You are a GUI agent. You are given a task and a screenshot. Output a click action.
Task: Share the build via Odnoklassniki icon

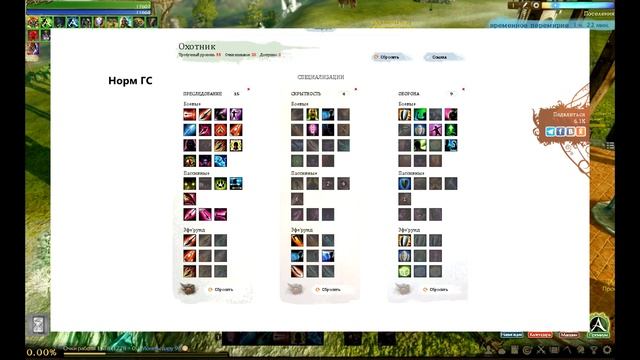point(581,131)
